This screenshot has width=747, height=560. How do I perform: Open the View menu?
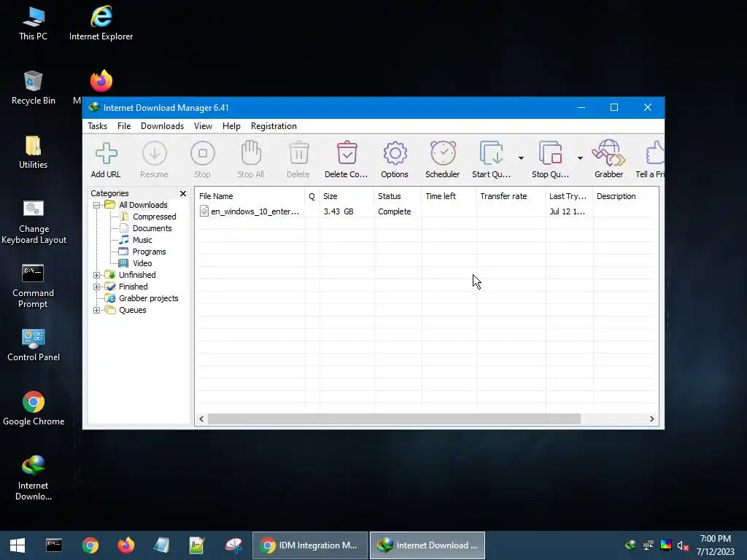pos(203,126)
